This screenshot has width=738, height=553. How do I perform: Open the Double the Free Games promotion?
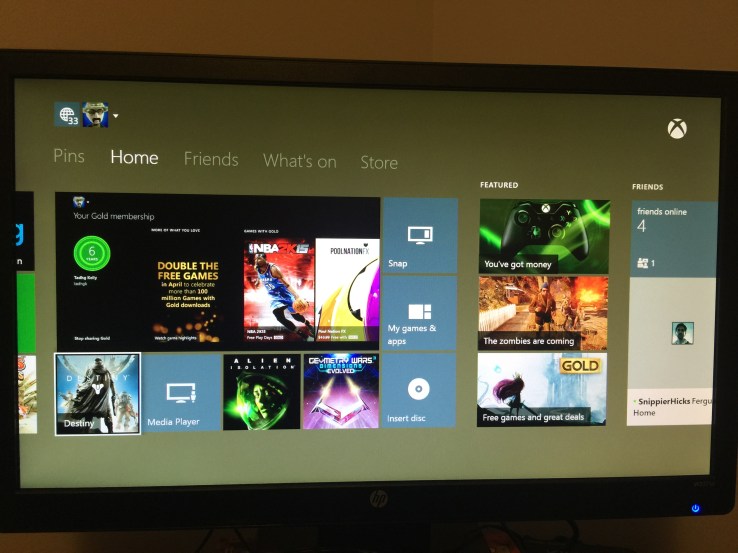click(x=188, y=285)
